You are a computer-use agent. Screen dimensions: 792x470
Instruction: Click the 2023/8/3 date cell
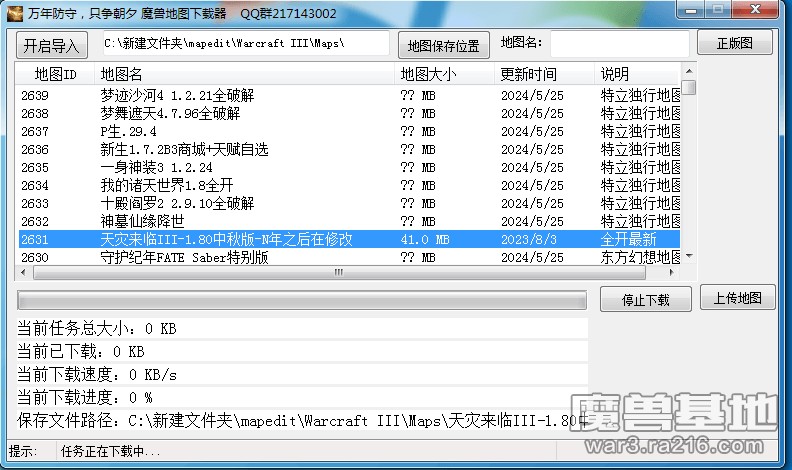(529, 239)
